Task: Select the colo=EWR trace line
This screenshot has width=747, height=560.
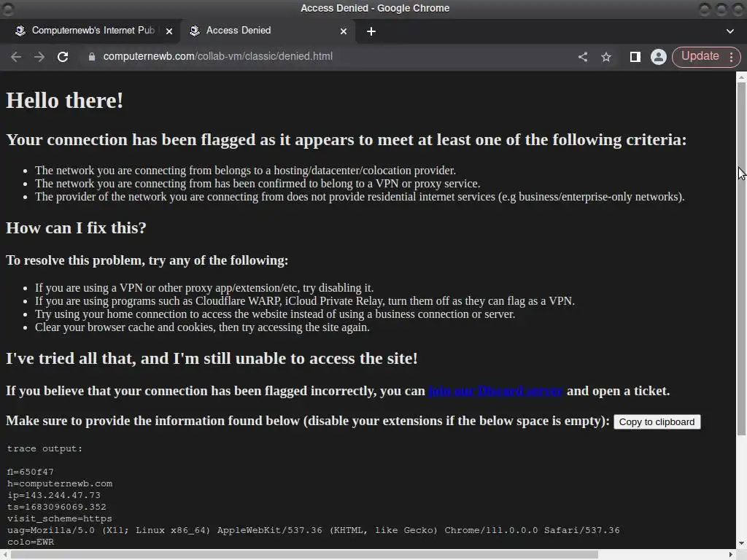Action: tap(31, 542)
